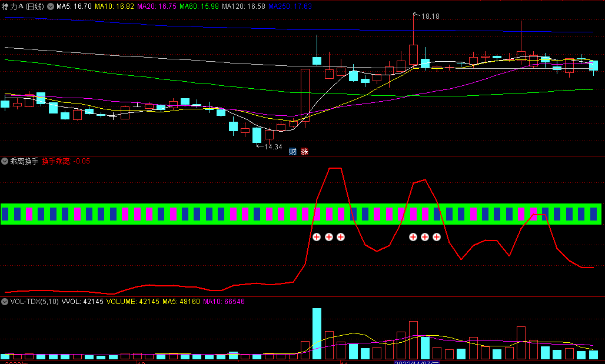Click the tallest cyan volume bar
Viewport: 605px width, 364px height.
point(317,334)
